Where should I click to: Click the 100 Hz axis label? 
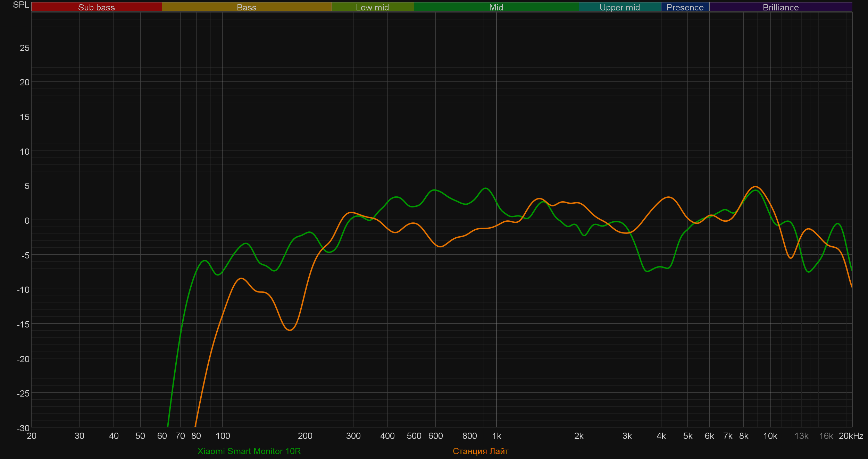coord(223,436)
